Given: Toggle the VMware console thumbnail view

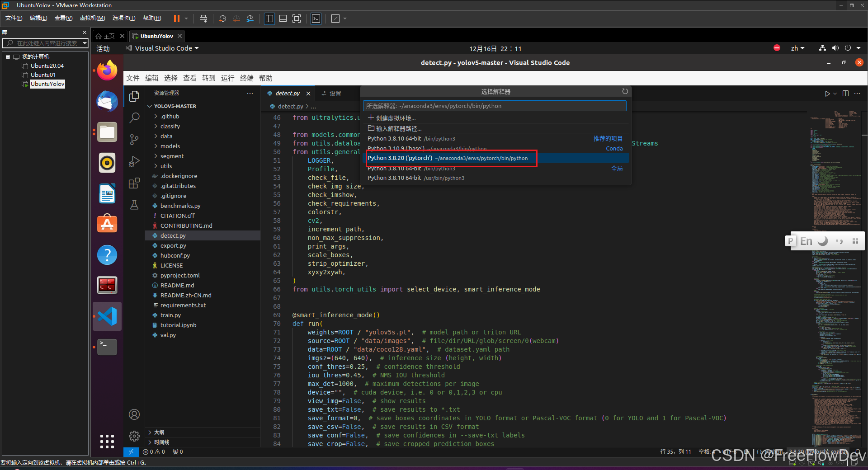Looking at the screenshot, I should (x=283, y=19).
